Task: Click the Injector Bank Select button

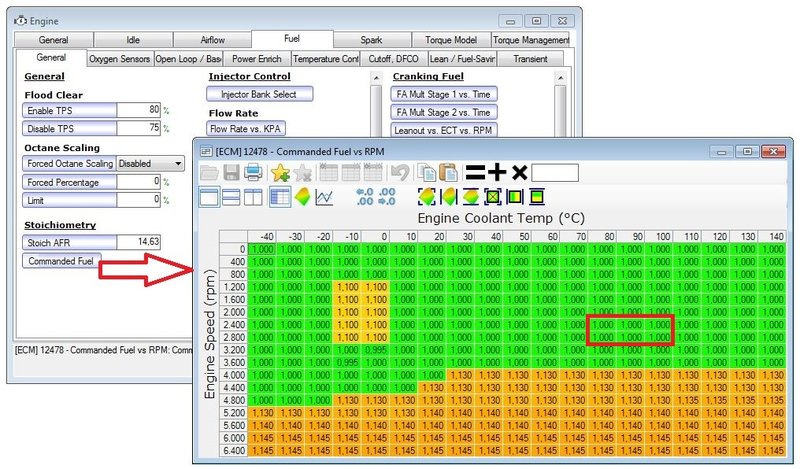Action: 260,94
